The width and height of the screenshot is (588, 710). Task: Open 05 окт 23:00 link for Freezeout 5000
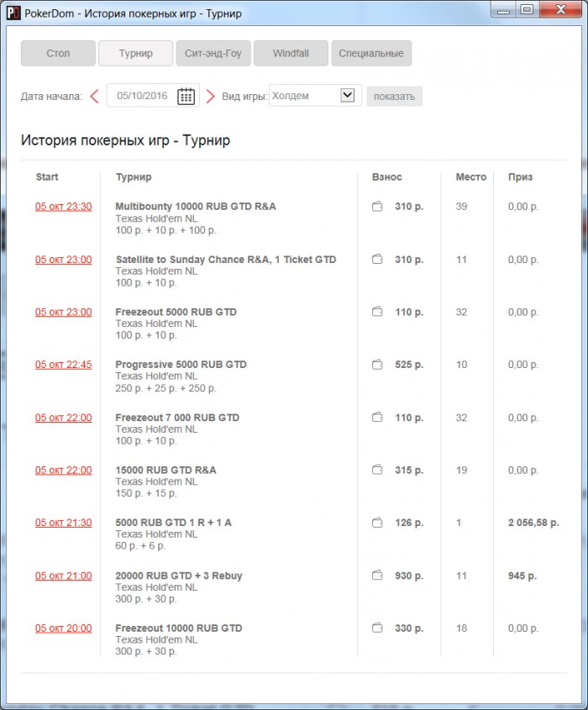tap(63, 312)
